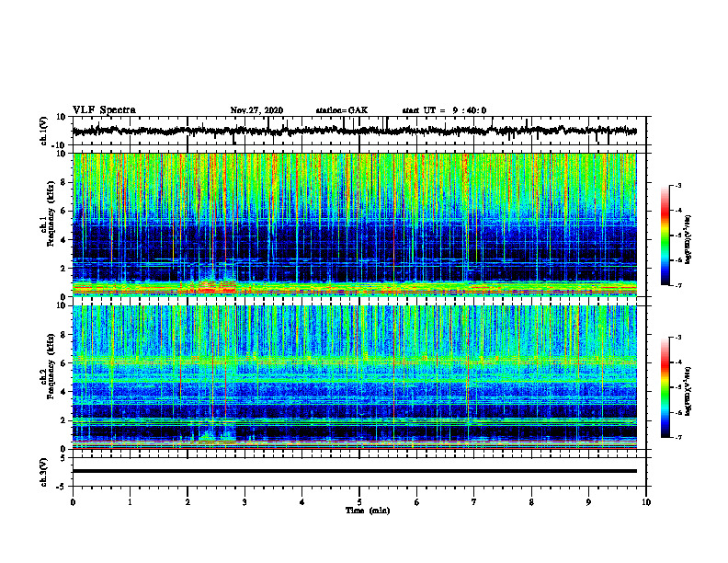Viewport: 728px width, 563px height.
Task: Click the ch.1 colorbar "log(PSD)(V²/Hz)" label
Action: (688, 240)
